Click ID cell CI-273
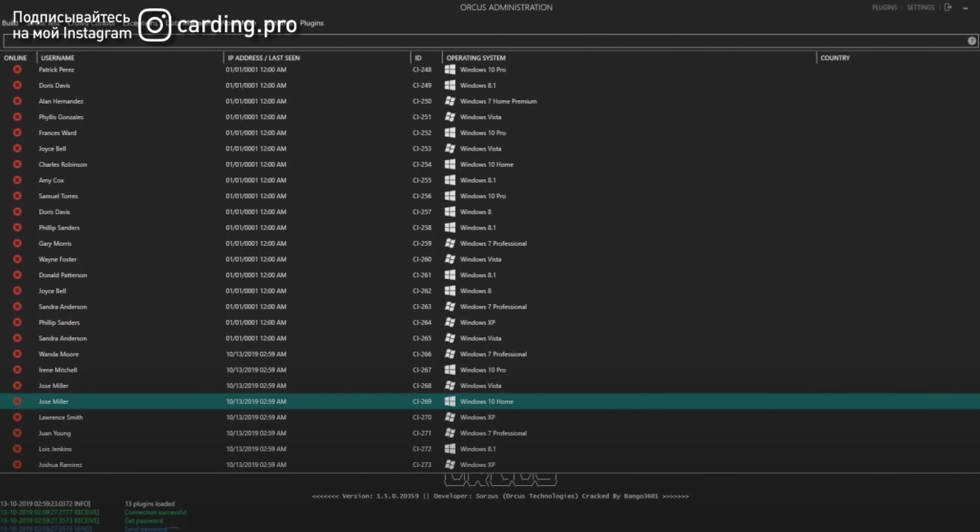The width and height of the screenshot is (980, 532). click(422, 465)
